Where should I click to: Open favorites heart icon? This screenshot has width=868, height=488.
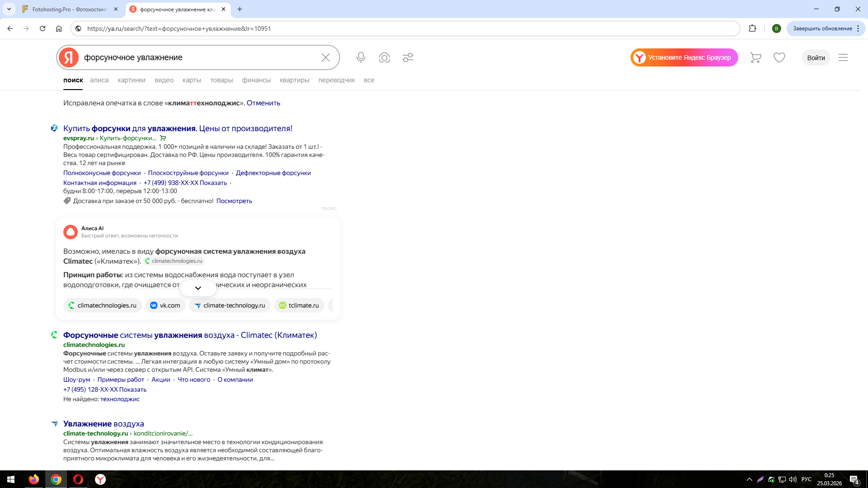779,57
